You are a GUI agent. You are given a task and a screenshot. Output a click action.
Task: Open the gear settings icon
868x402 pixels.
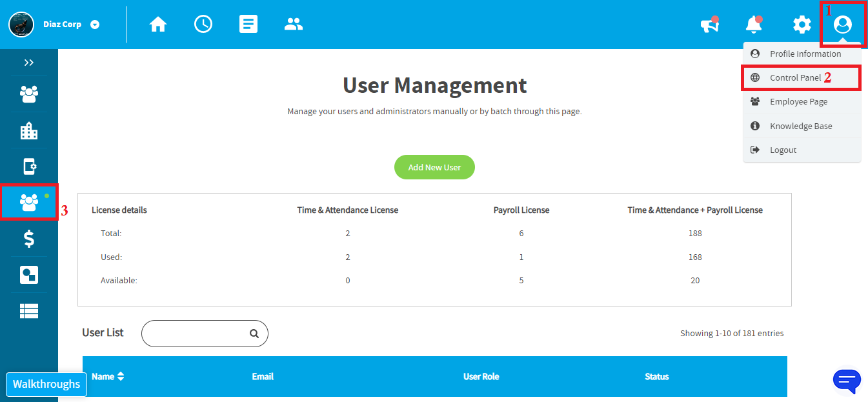802,25
